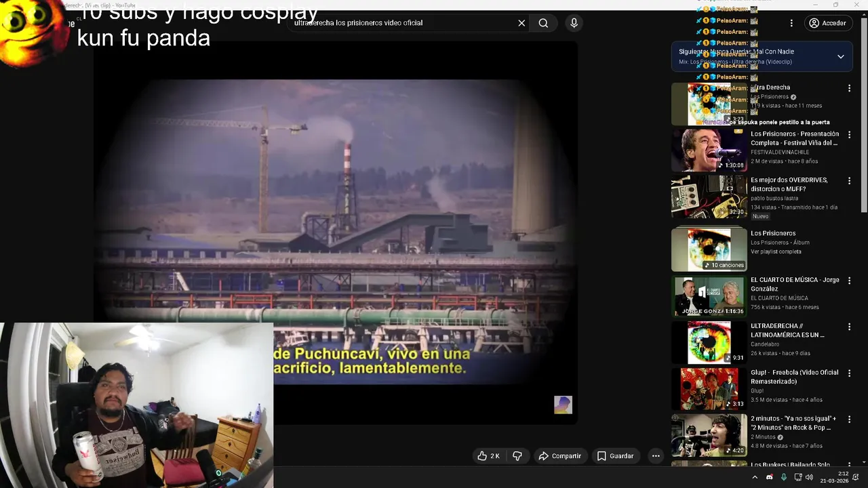This screenshot has height=488, width=868.
Task: Start voice search with microphone icon
Action: point(574,23)
